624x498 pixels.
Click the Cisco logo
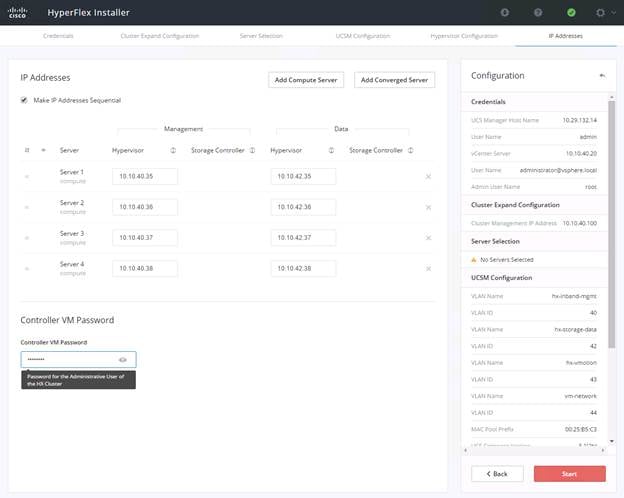tap(18, 12)
